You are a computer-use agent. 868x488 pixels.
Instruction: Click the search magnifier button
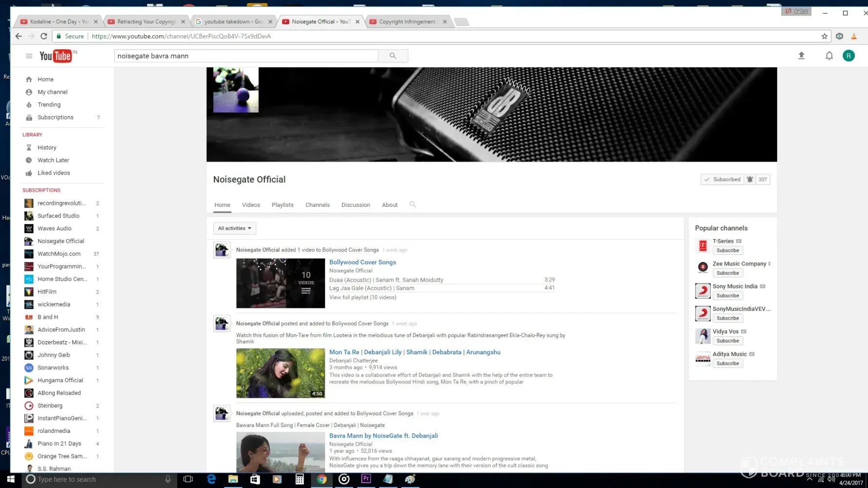(393, 56)
